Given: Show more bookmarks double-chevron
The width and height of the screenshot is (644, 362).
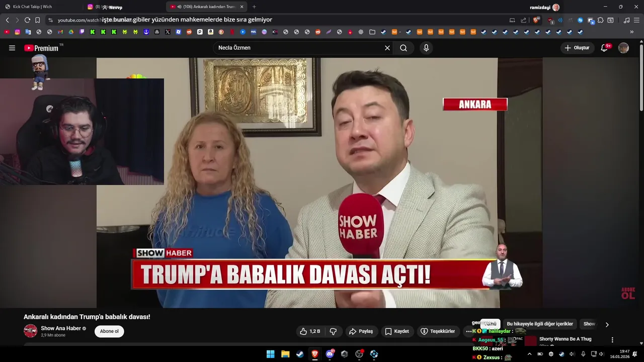Looking at the screenshot, I should [632, 32].
